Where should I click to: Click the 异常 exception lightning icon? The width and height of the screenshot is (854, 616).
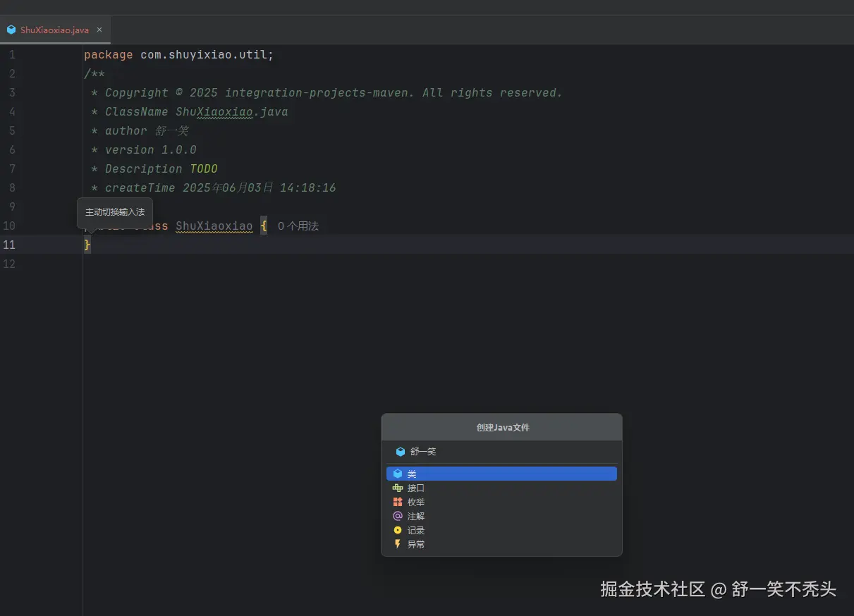398,544
